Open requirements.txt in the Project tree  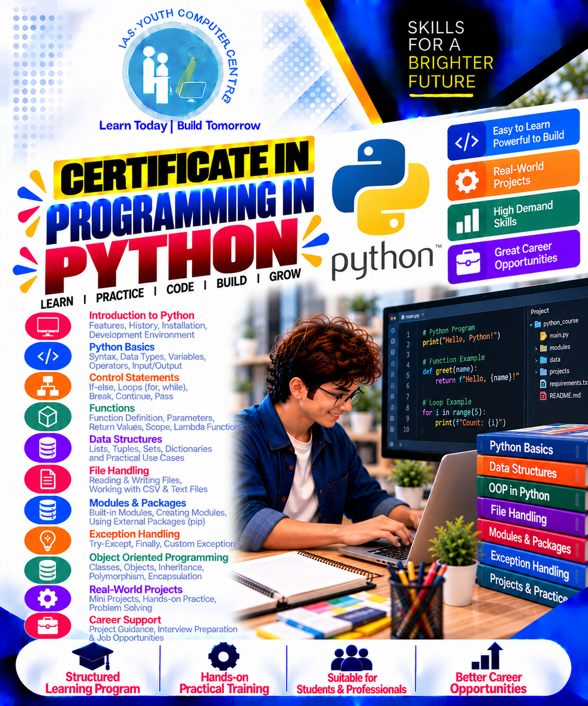568,383
